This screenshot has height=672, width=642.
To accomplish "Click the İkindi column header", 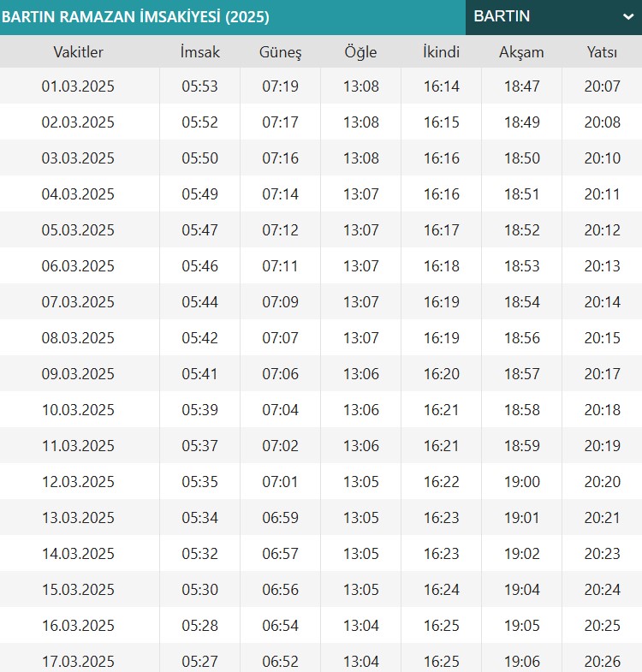I will pyautogui.click(x=441, y=52).
